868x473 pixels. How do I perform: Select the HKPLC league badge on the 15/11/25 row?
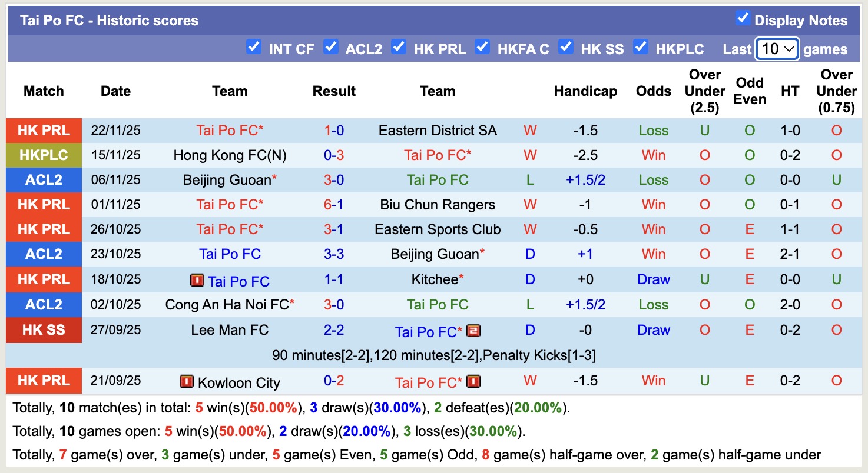[x=43, y=155]
